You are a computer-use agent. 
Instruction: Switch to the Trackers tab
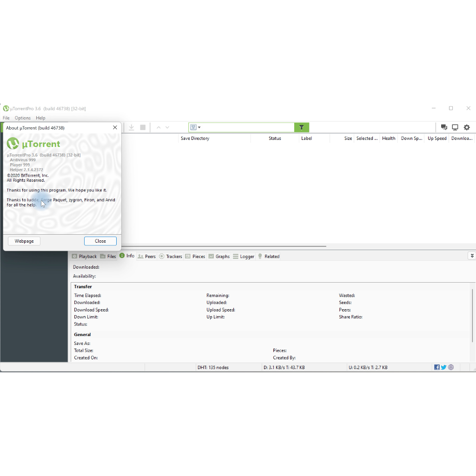[x=171, y=257]
